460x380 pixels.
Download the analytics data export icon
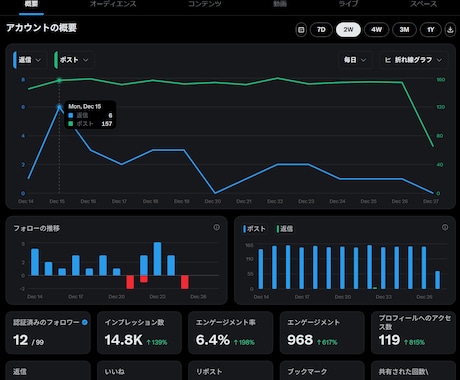click(450, 30)
